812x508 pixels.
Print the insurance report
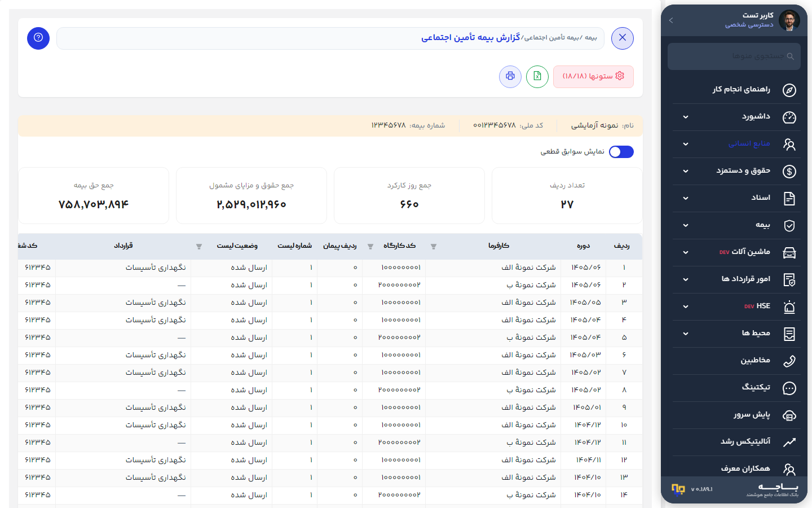click(510, 77)
